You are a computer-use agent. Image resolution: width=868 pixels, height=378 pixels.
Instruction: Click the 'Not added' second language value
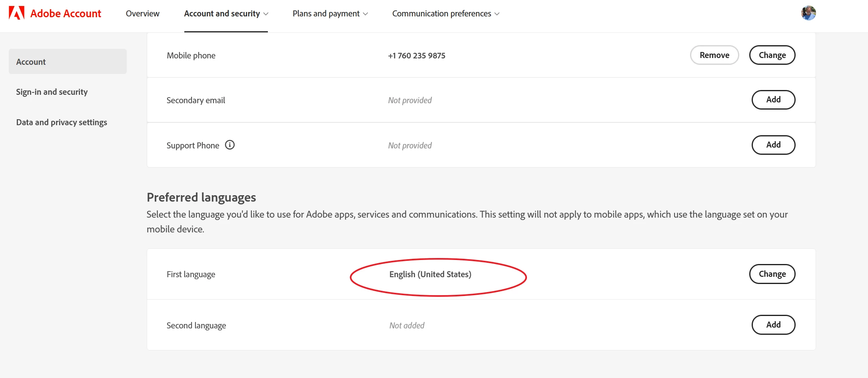click(407, 326)
